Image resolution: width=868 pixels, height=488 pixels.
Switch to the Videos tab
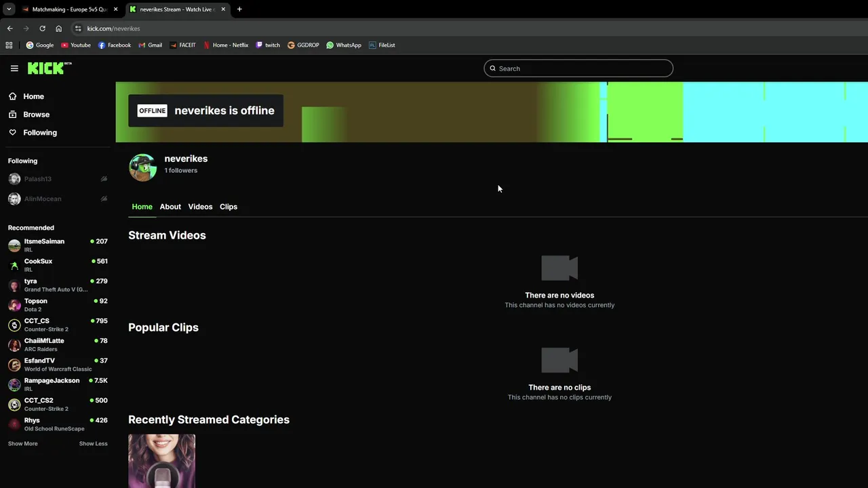tap(200, 207)
